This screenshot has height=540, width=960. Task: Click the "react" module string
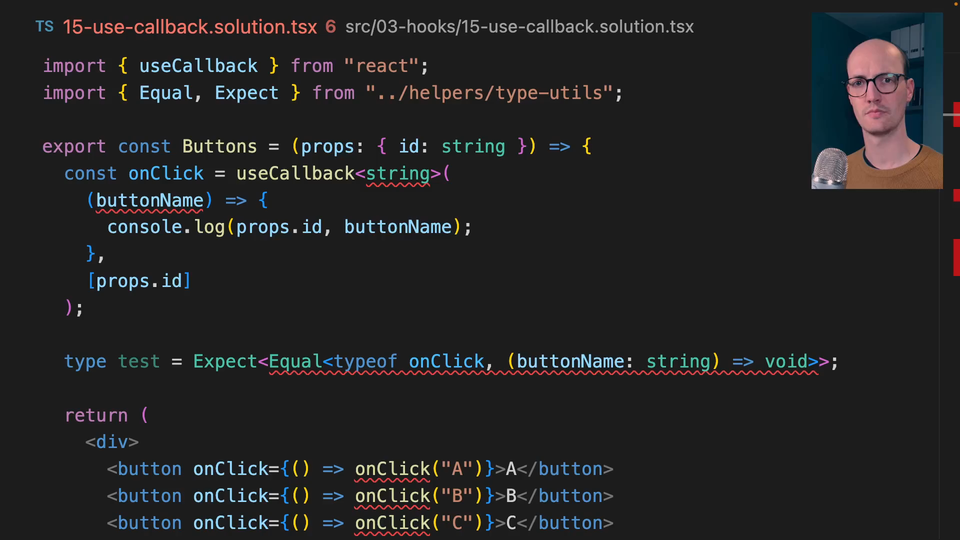(x=385, y=66)
